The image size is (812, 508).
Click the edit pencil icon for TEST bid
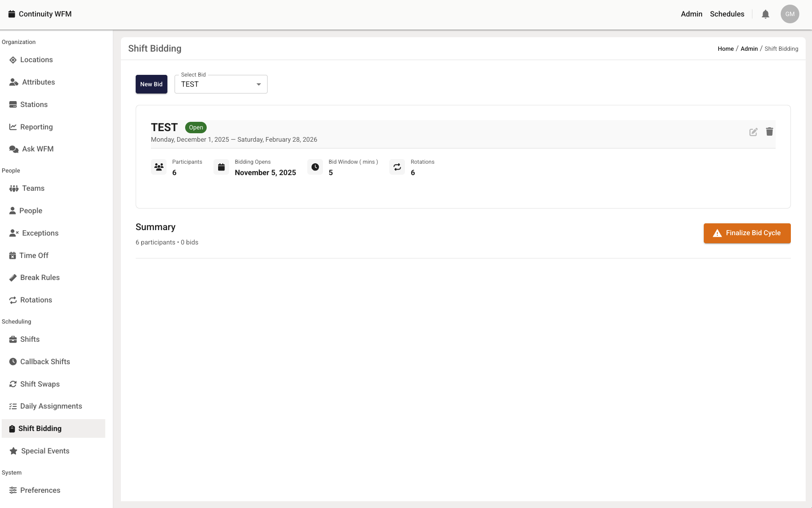pos(753,132)
